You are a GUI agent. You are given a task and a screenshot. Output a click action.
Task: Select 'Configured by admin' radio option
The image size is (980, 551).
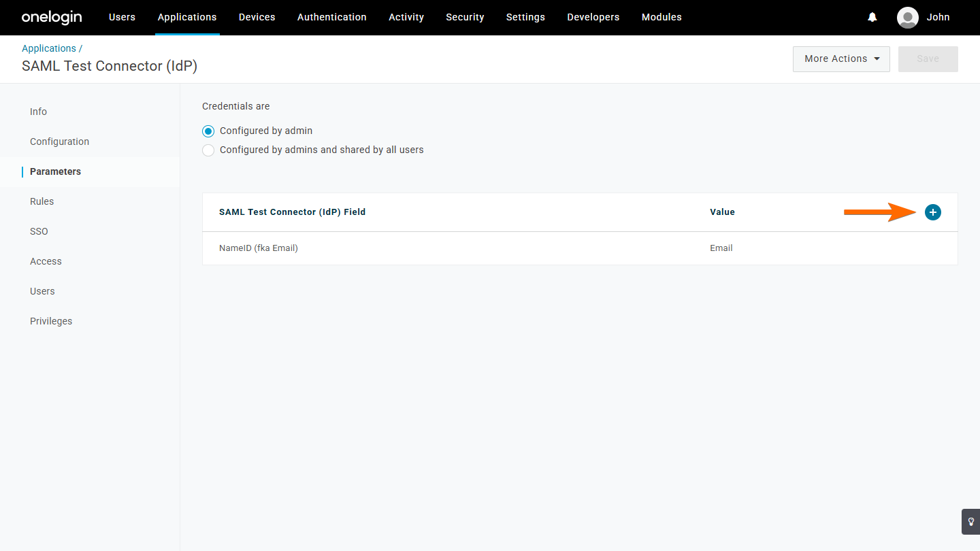(208, 131)
